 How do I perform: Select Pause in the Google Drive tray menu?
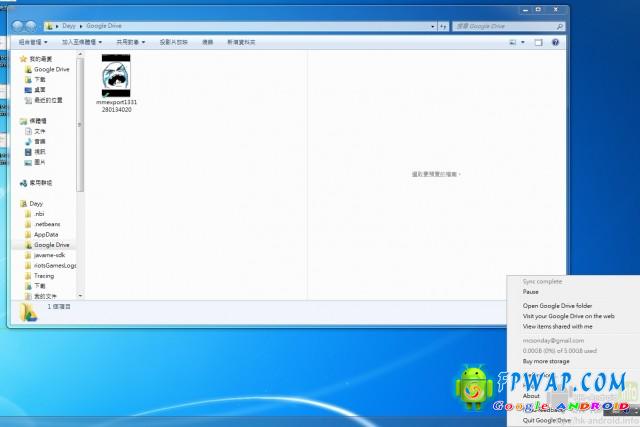tap(530, 292)
